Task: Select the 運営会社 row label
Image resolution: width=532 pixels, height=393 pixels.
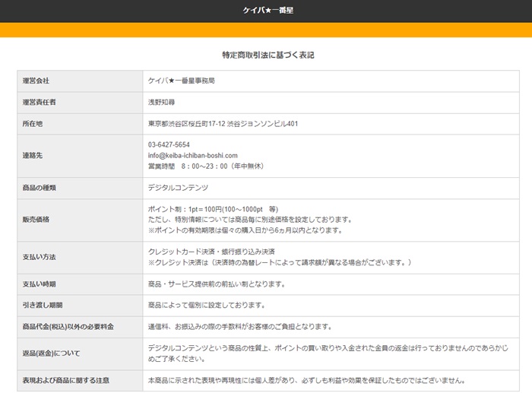Action: [36, 81]
